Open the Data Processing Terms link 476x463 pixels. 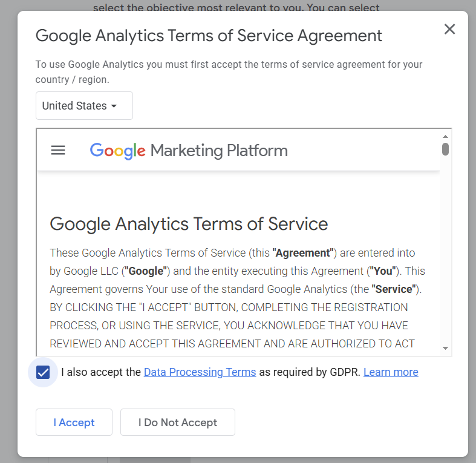[x=200, y=372]
